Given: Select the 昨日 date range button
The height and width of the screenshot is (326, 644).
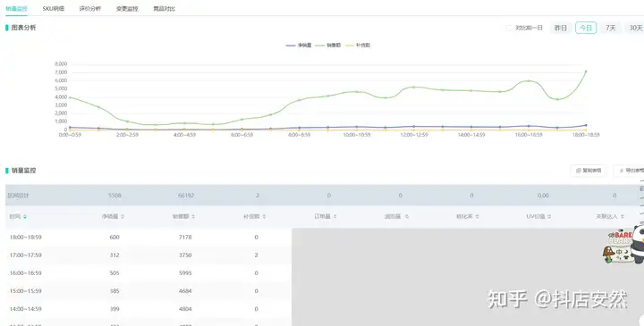Looking at the screenshot, I should pyautogui.click(x=561, y=28).
